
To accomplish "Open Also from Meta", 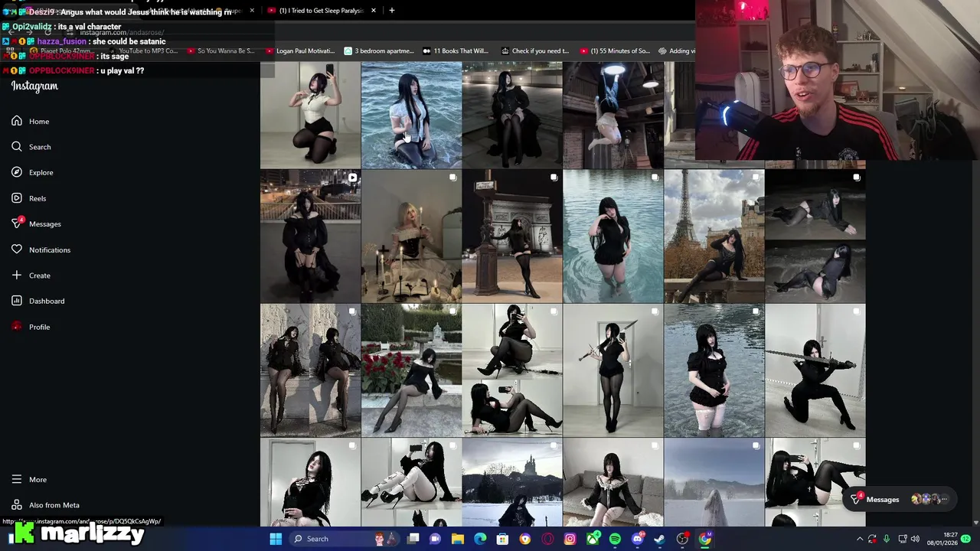I will [x=45, y=505].
